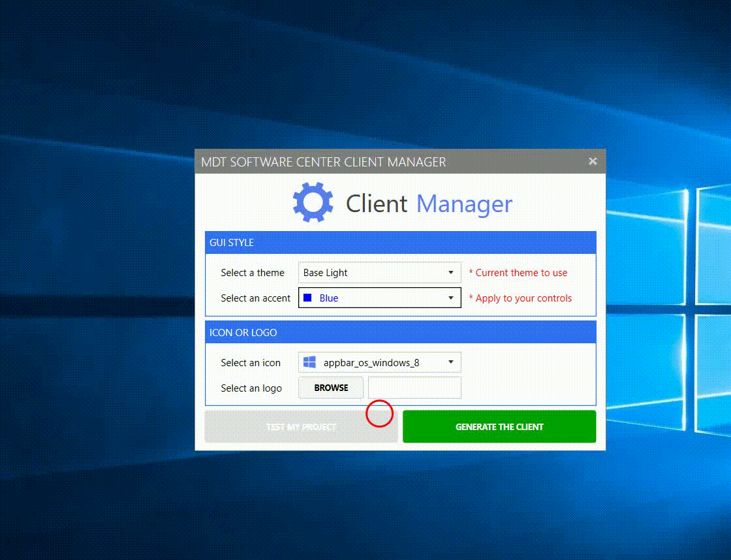The image size is (731, 560).
Task: Click the blue gear logo above Client Manager
Action: [312, 203]
